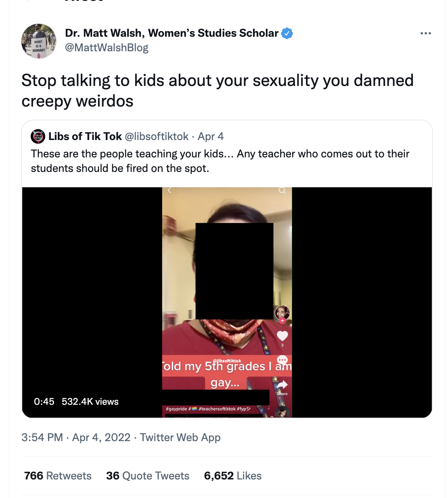Click the search icon on the TikTok video
Image resolution: width=448 pixels, height=498 pixels.
point(282,190)
